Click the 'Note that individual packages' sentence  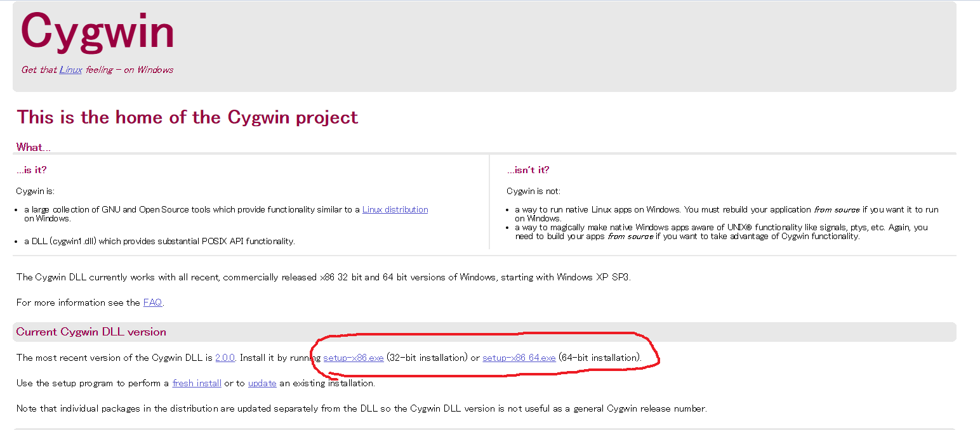(x=362, y=408)
